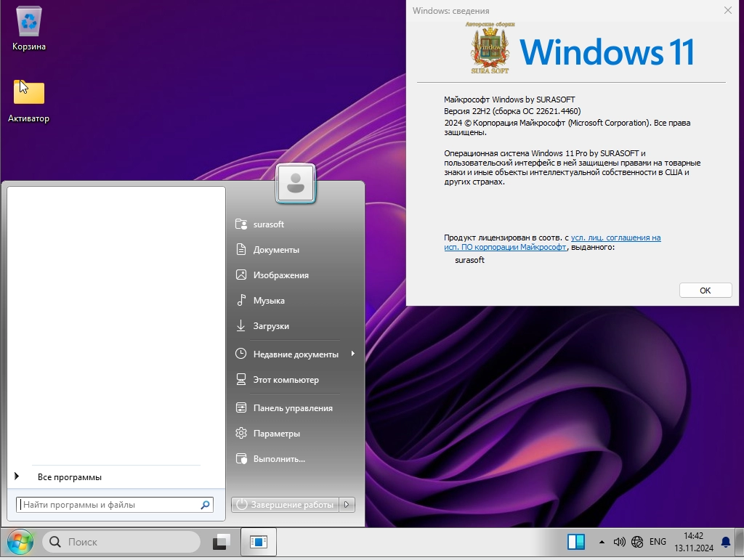This screenshot has height=560, width=744.
Task: Switch the ENG input language indicator
Action: pyautogui.click(x=658, y=542)
